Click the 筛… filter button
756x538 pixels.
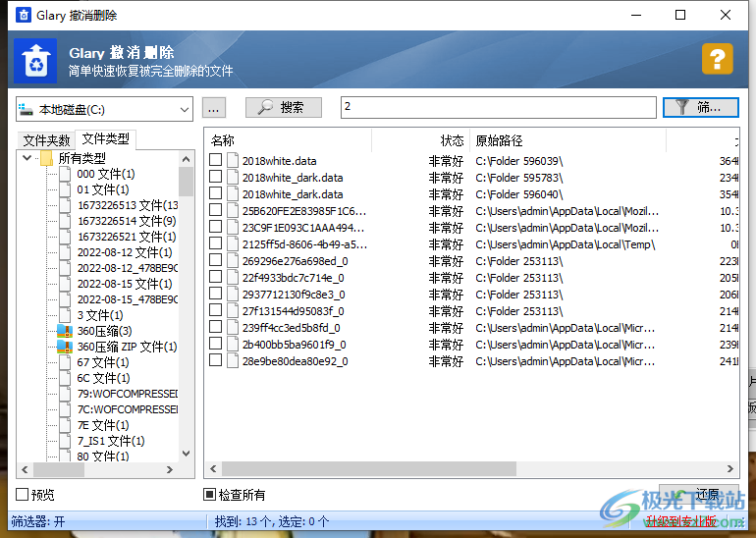(x=701, y=107)
